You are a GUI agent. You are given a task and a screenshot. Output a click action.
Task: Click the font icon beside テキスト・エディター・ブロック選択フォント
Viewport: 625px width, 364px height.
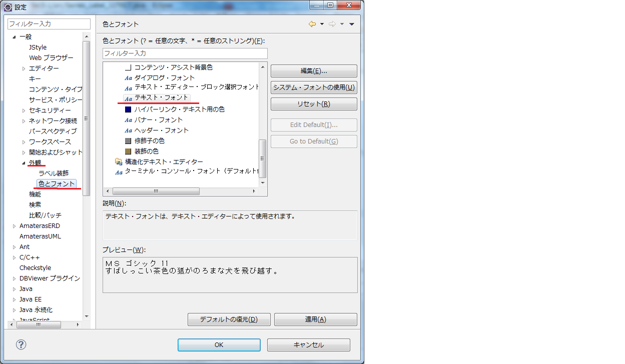(128, 88)
